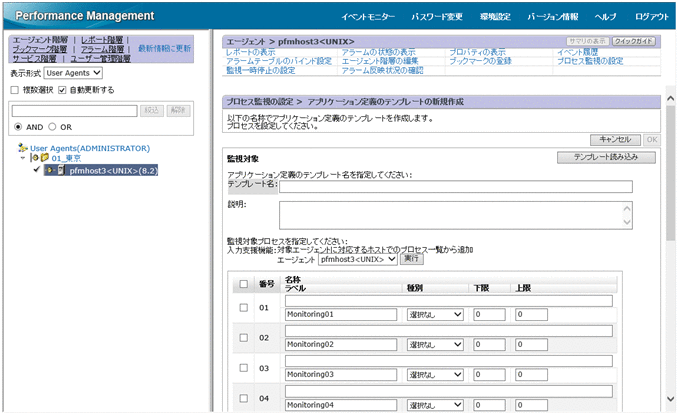Click the クイックガイド button

point(634,41)
